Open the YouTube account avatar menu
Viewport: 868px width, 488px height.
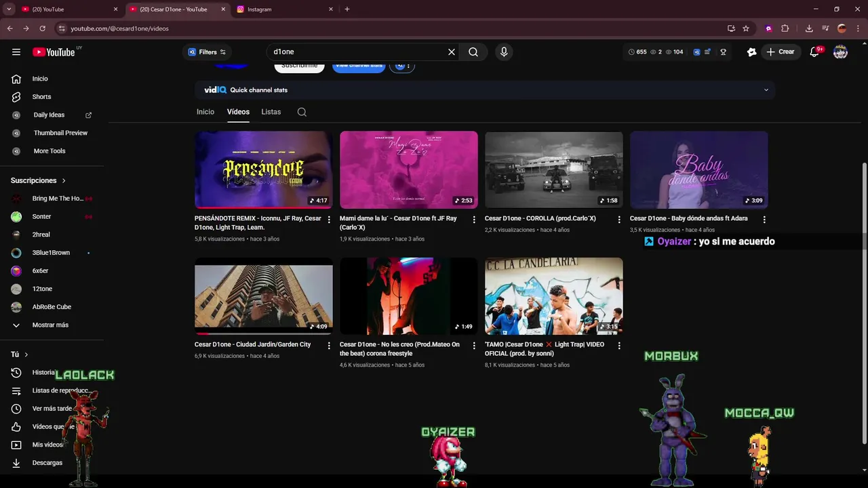coord(840,52)
